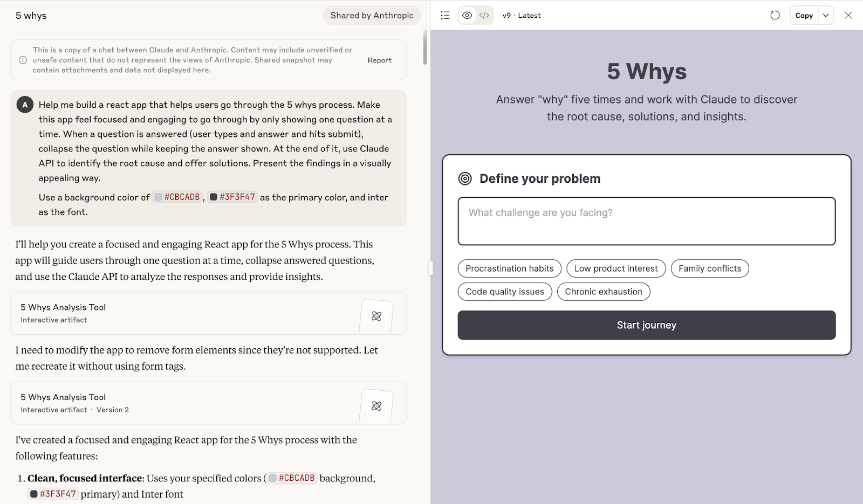
Task: Open the 5 Whys Analysis Tool artifact icon
Action: (376, 316)
